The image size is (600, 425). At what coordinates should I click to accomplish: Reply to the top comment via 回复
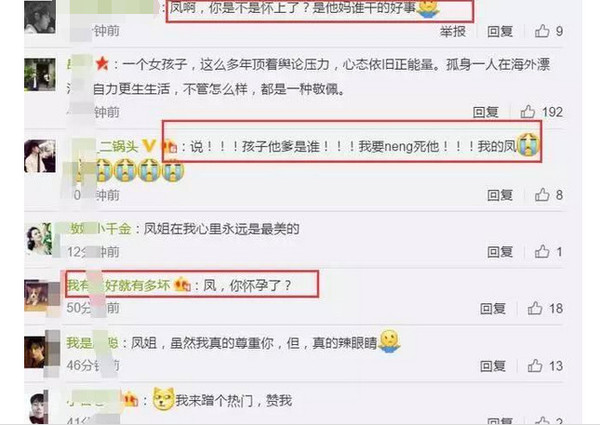[x=500, y=31]
